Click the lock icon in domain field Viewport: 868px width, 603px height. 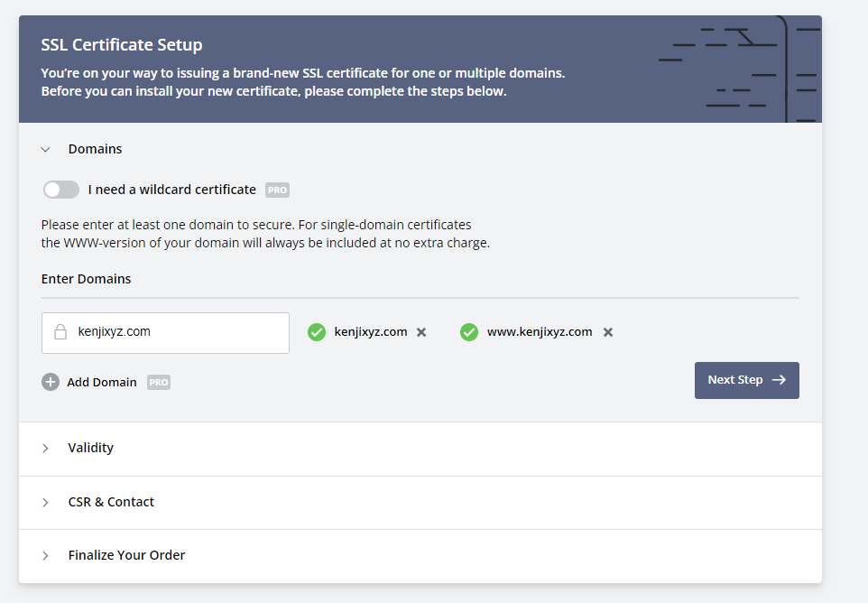click(60, 332)
